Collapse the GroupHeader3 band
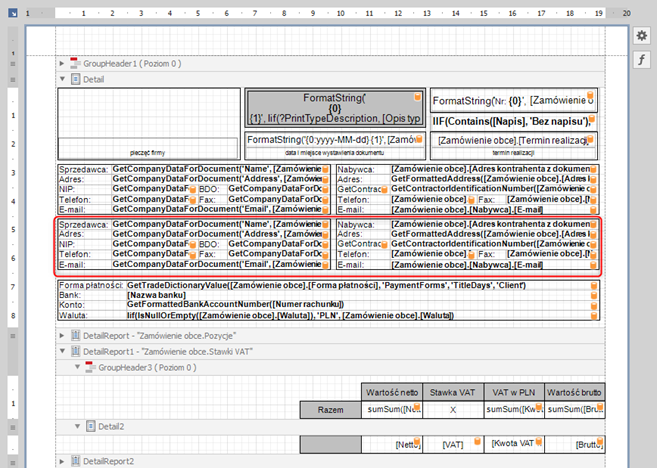The image size is (657, 468). tap(76, 368)
